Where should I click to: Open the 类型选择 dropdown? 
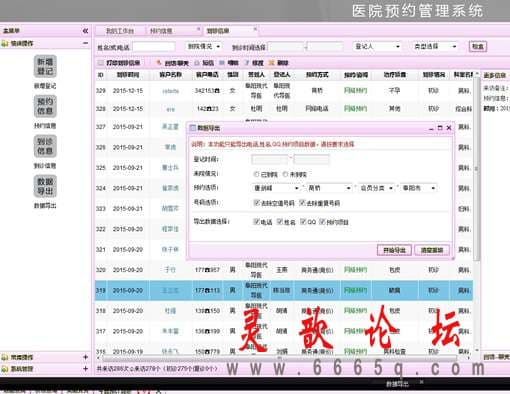[435, 46]
